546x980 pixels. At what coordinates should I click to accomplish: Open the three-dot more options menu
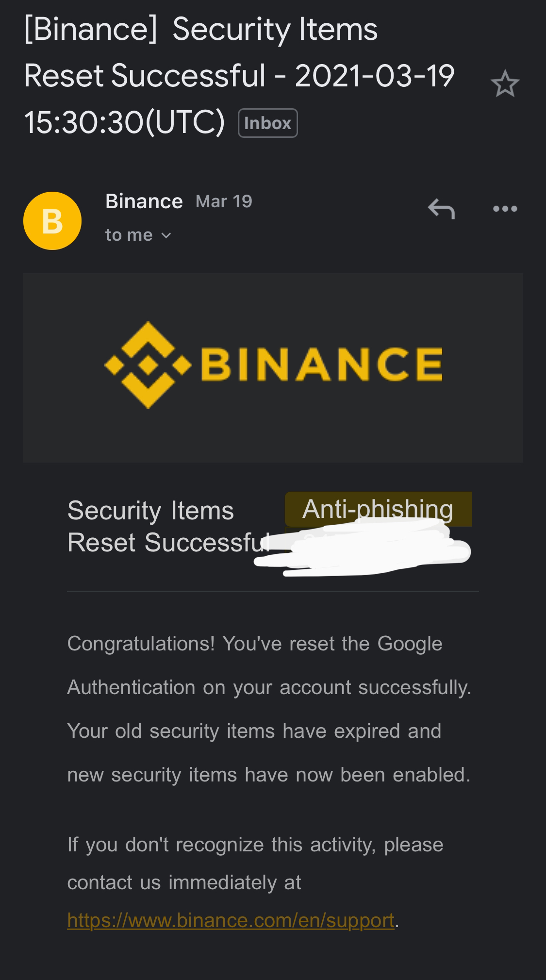[x=505, y=209]
